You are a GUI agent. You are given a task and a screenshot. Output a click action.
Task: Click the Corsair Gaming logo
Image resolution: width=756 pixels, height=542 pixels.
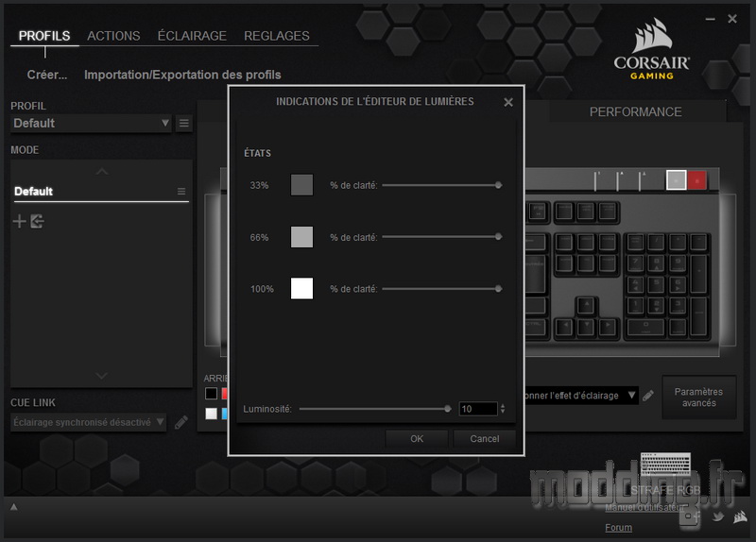(x=652, y=49)
